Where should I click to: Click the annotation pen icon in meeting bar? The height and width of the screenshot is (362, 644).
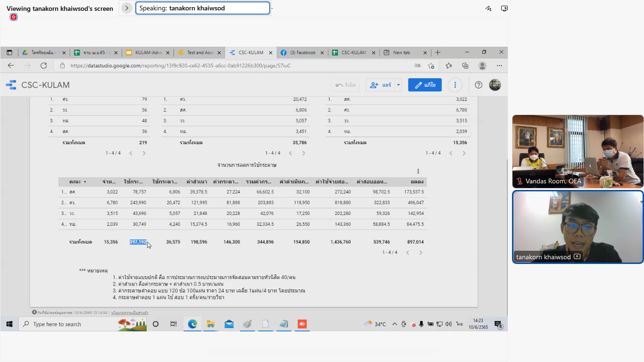[x=488, y=8]
